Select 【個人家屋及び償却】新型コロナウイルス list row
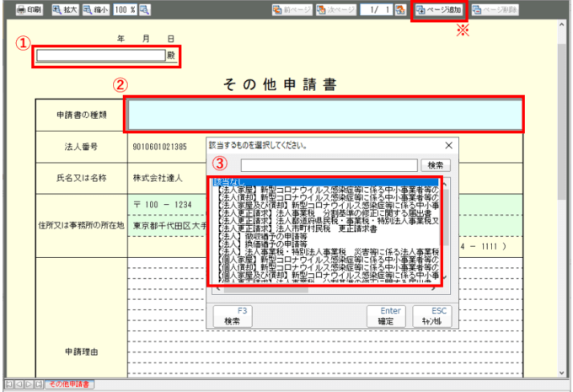The image size is (573, 392). pos(325,275)
